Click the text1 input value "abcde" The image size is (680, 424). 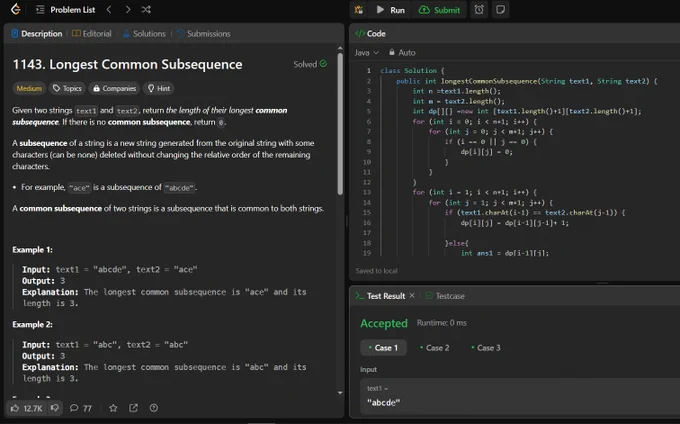tap(383, 402)
